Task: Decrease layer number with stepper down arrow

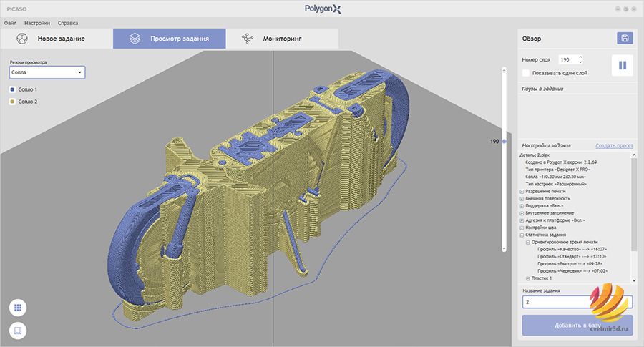Action: coord(580,62)
